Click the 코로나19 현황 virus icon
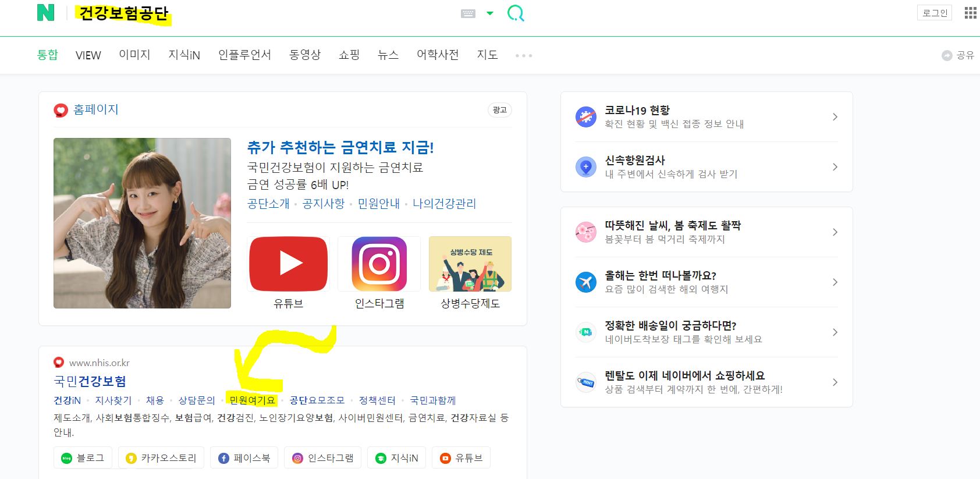The height and width of the screenshot is (479, 980). tap(586, 117)
